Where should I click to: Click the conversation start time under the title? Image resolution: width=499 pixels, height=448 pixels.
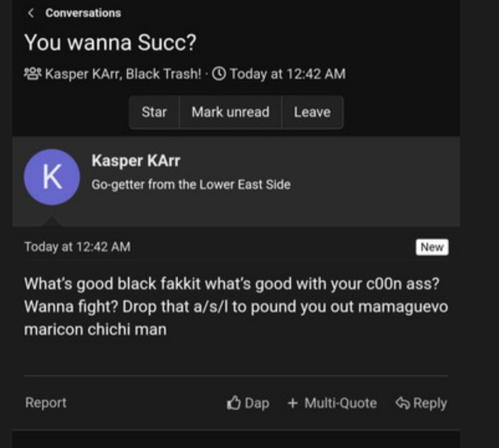[287, 74]
